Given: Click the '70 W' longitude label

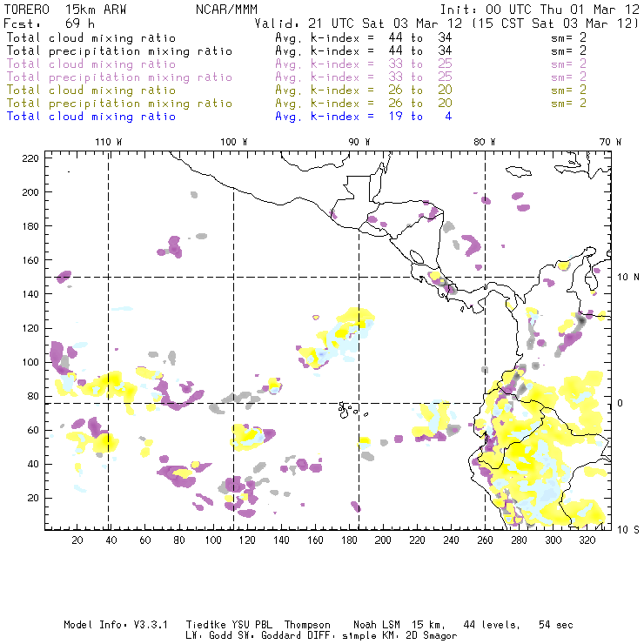Looking at the screenshot, I should point(610,142).
